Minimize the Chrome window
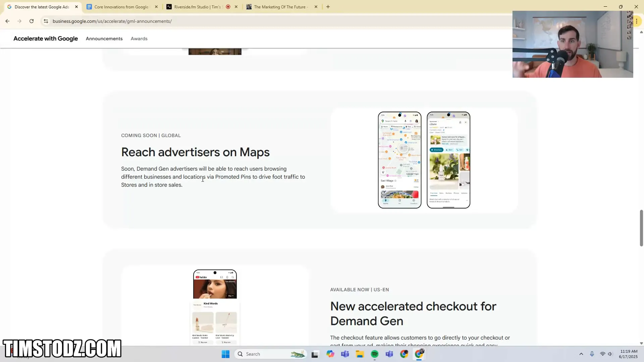The width and height of the screenshot is (644, 362). (x=605, y=7)
